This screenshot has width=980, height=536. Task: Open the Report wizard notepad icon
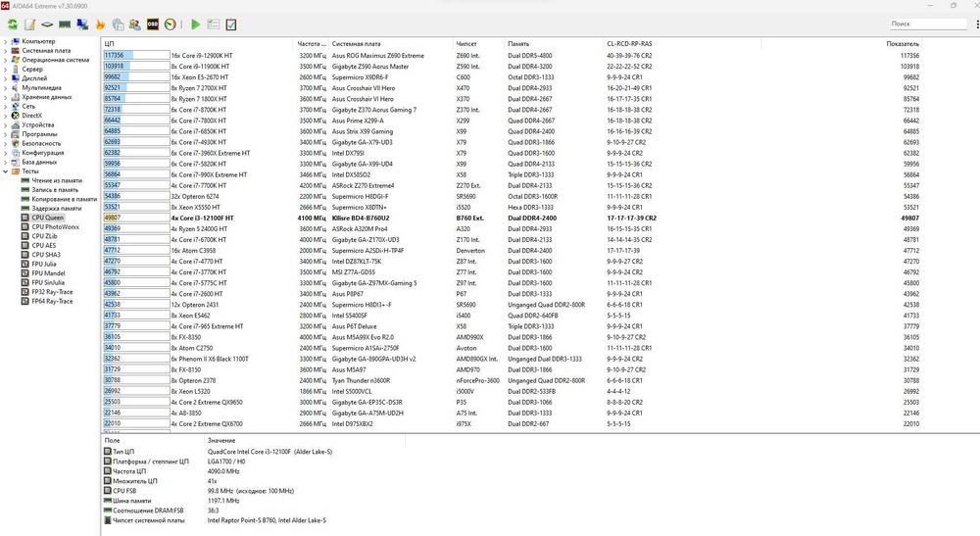tap(29, 24)
